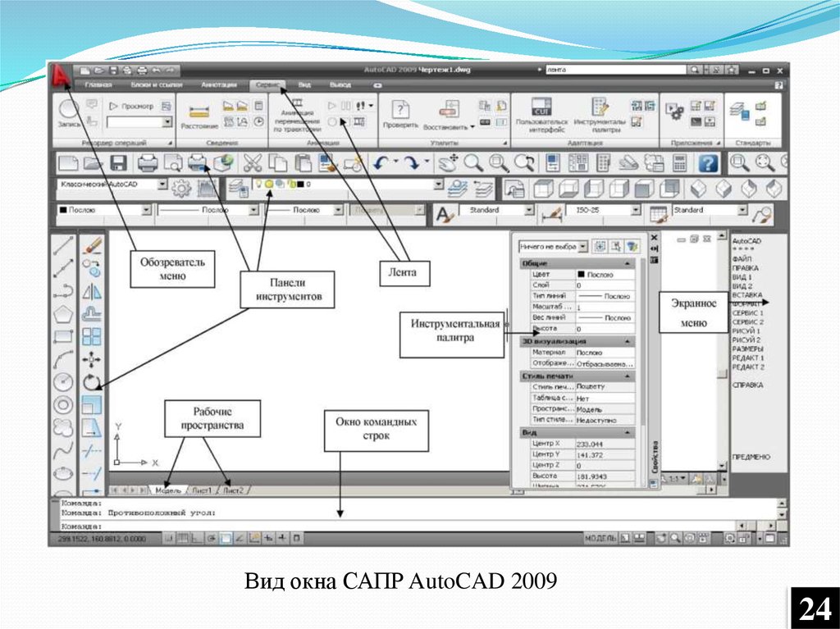840x629 pixels.
Task: Open the Главная ribbon tab
Action: (x=98, y=84)
